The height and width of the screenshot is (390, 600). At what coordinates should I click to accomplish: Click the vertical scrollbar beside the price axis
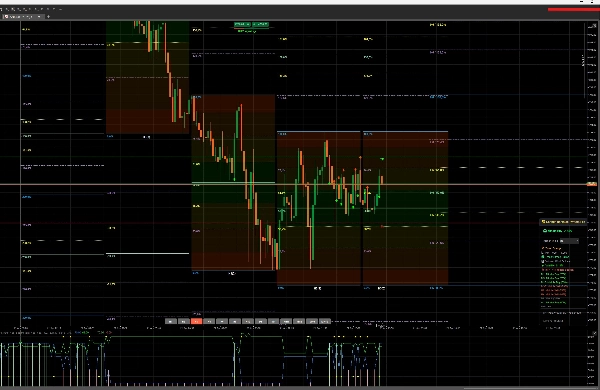pos(585,61)
